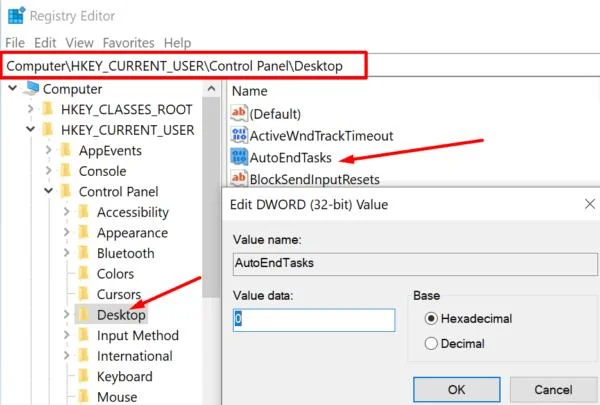Select the Decimal base option
The height and width of the screenshot is (405, 600).
454,343
